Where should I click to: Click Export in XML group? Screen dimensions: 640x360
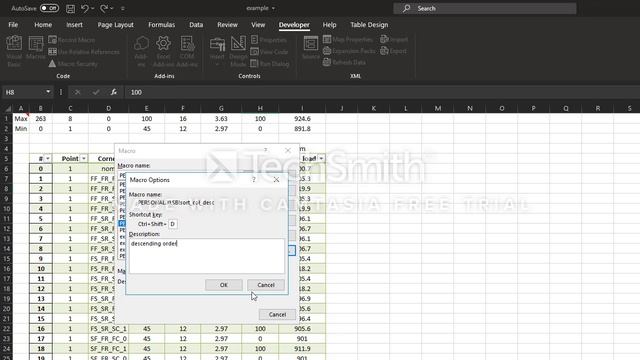coord(394,51)
